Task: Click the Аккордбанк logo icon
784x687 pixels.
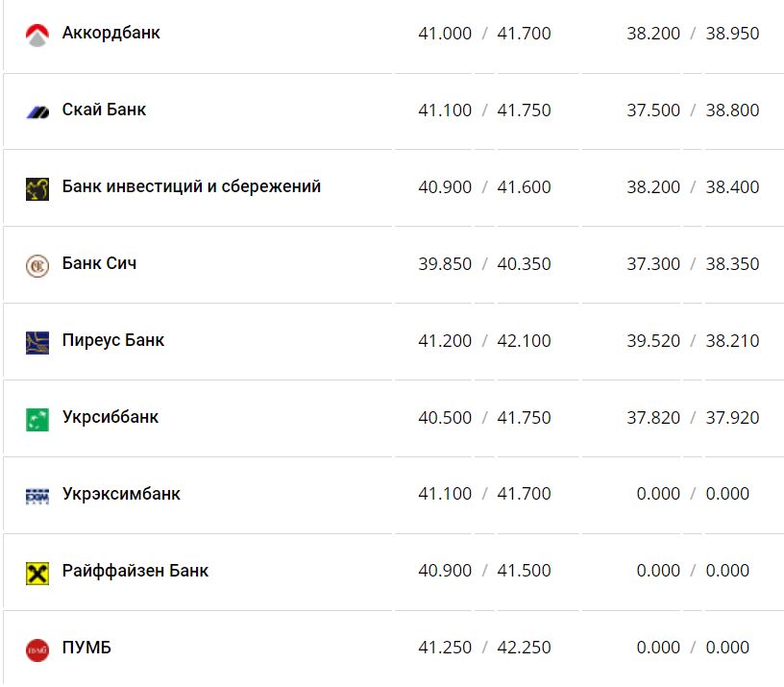Action: click(37, 36)
